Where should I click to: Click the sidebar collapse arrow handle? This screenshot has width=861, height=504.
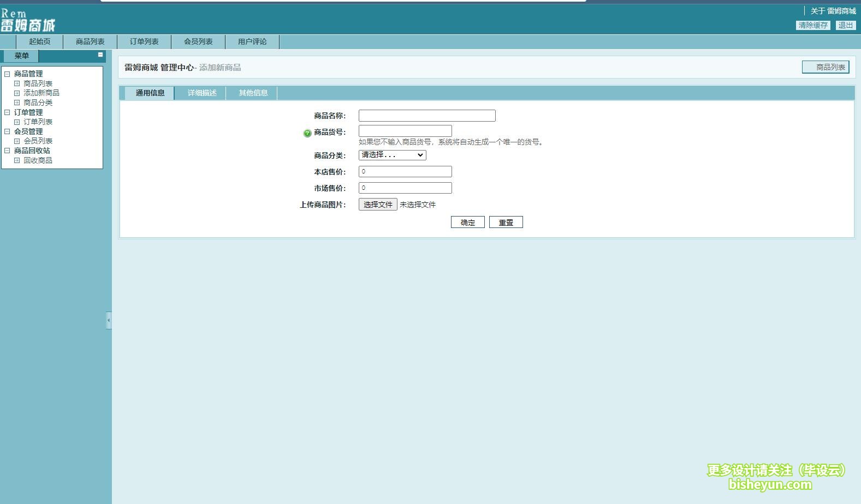pyautogui.click(x=109, y=320)
